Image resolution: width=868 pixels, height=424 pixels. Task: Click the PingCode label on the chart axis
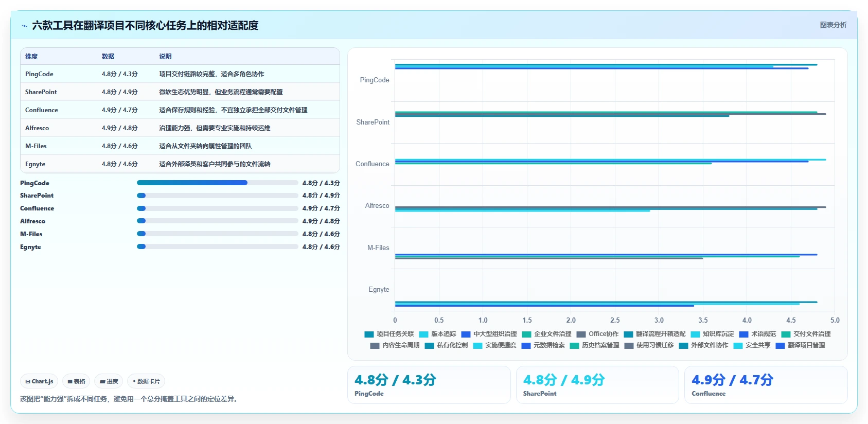375,80
